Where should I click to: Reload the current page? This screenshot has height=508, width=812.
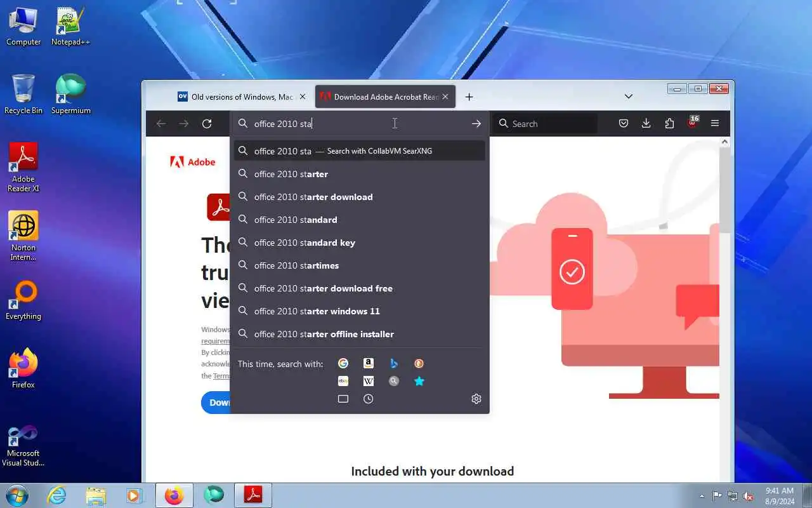click(207, 124)
